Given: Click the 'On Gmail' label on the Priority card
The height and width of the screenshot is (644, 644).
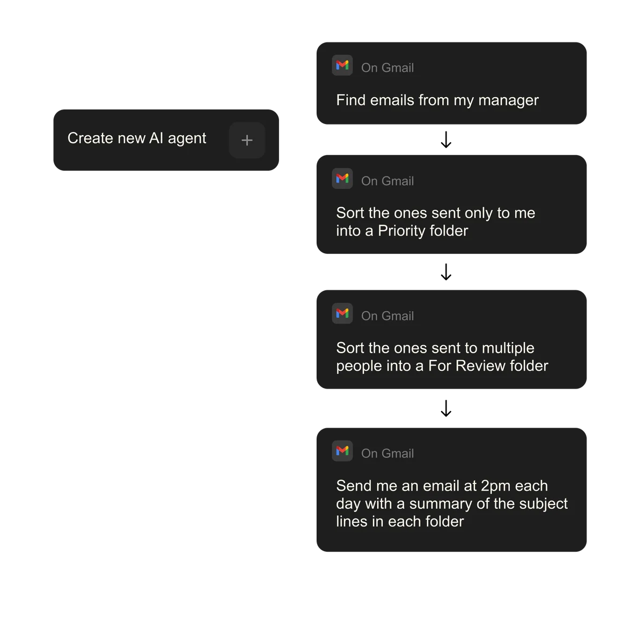Looking at the screenshot, I should pos(387,181).
